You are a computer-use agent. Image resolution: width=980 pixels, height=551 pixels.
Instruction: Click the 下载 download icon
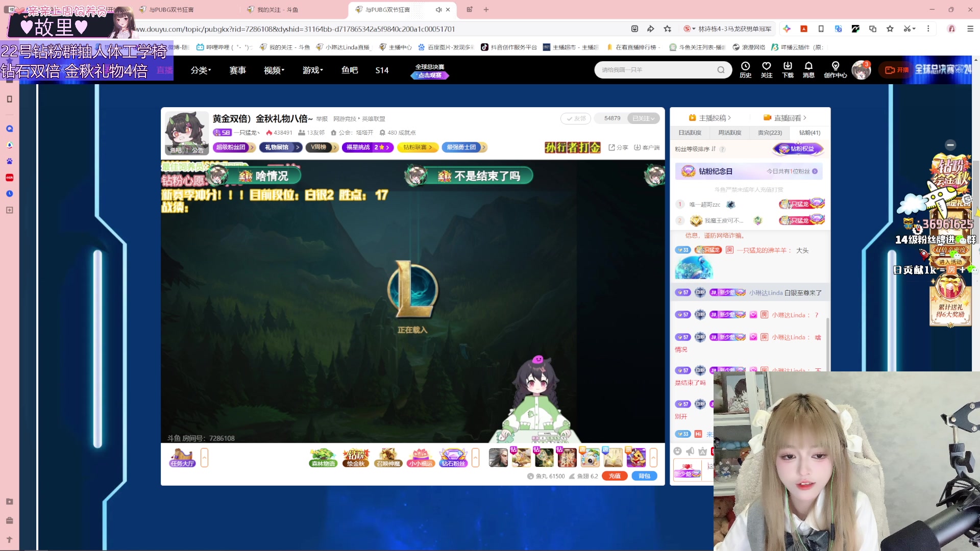(x=788, y=69)
